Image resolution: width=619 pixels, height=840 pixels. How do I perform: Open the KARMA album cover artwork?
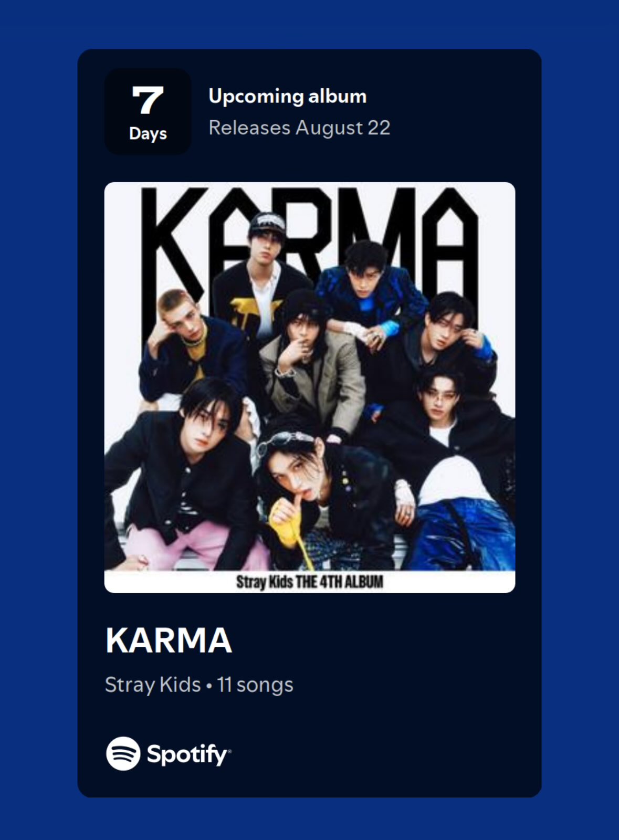click(310, 387)
